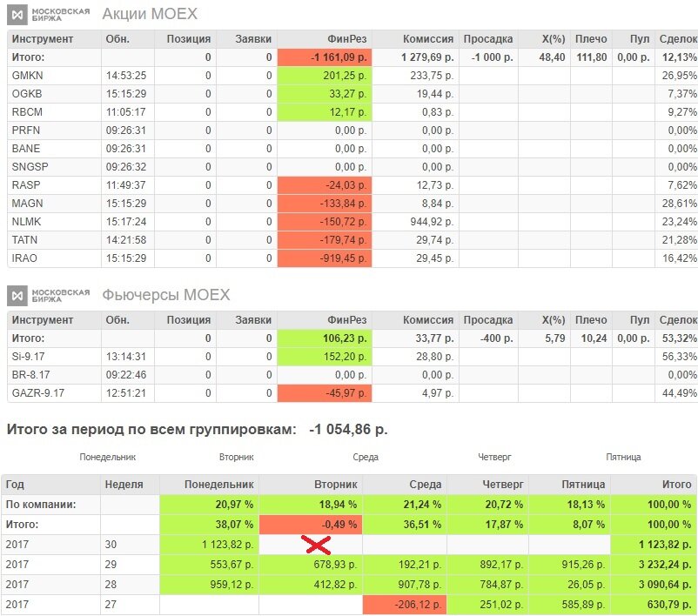
Task: Select the GAZR-9.17 futures row
Action: coord(352,393)
